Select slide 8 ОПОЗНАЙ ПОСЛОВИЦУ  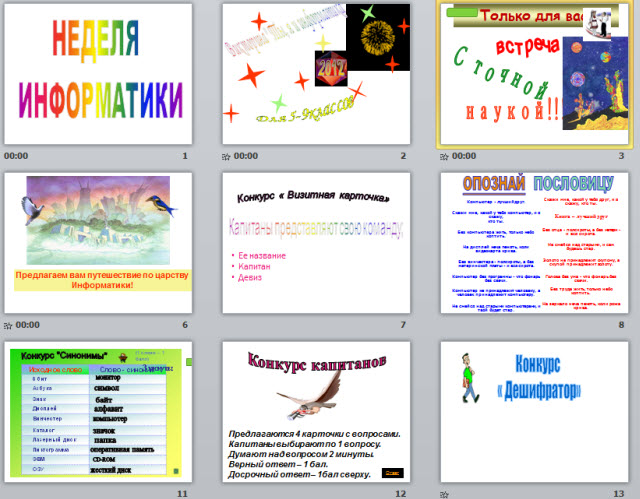(x=534, y=243)
